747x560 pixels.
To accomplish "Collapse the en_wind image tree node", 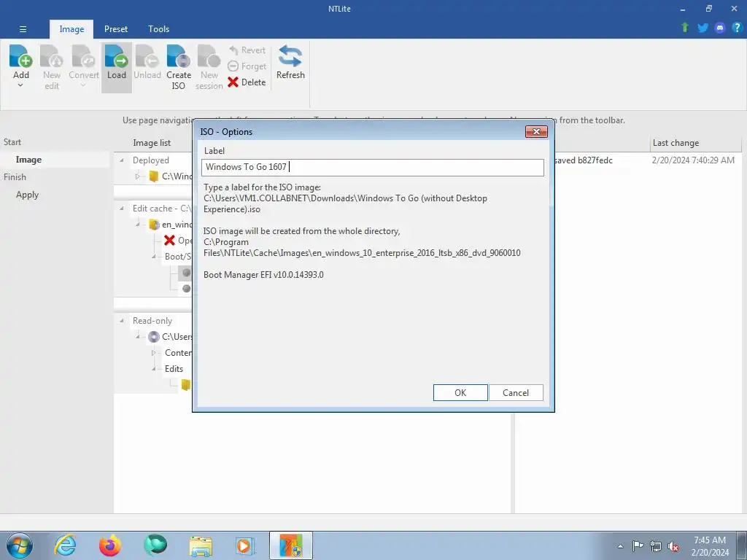I will coord(137,225).
